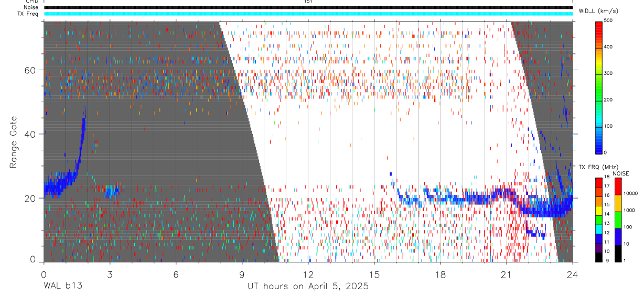Click the 'TX Freq' row label at top left
Viewport: 644px width, 297px height.
point(28,14)
